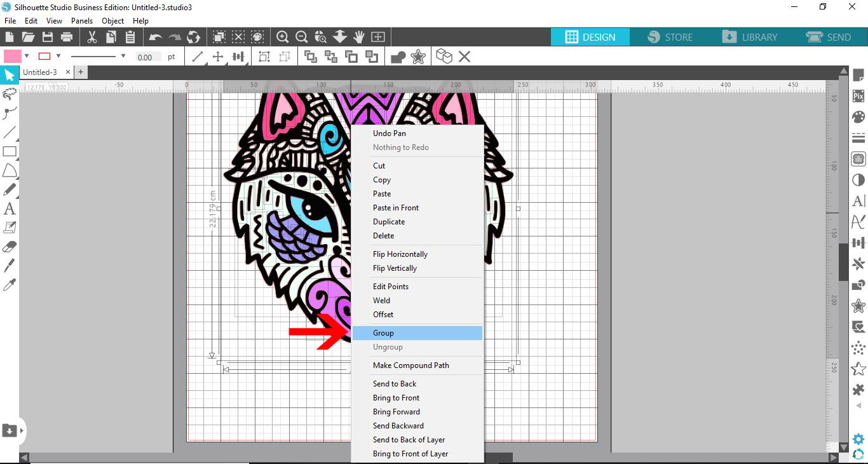Open the line style dropdown arrow

(123, 56)
